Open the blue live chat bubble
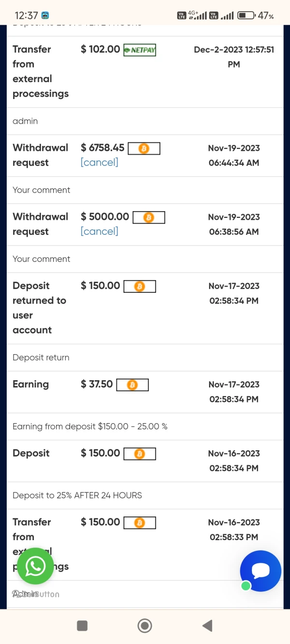Viewport: 290px width, 644px height. coord(261,571)
